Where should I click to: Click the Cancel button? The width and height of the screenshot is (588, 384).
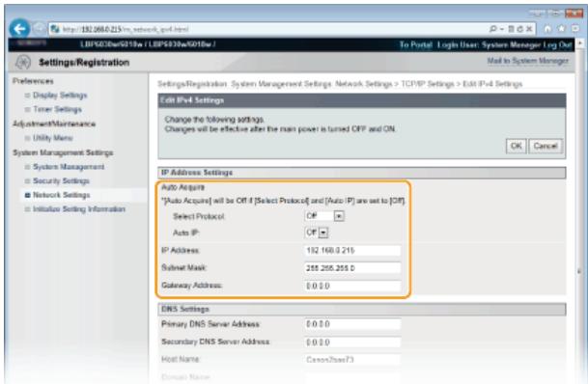[x=546, y=146]
